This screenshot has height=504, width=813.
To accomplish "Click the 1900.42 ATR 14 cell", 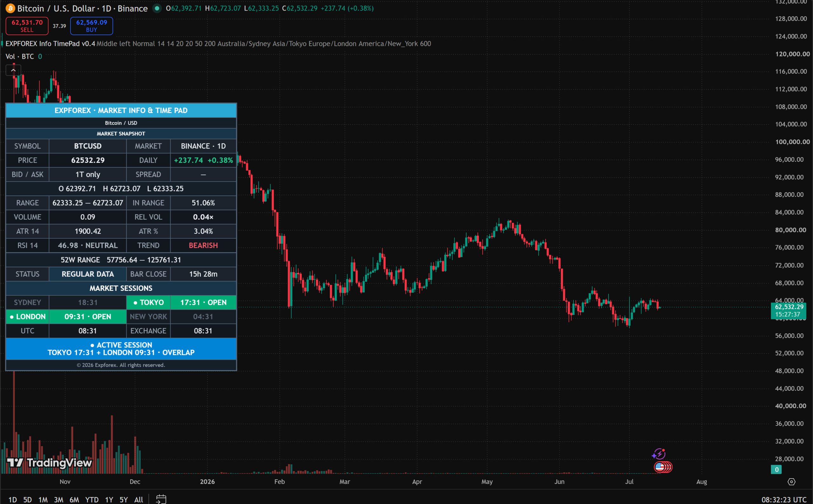I will [x=88, y=231].
